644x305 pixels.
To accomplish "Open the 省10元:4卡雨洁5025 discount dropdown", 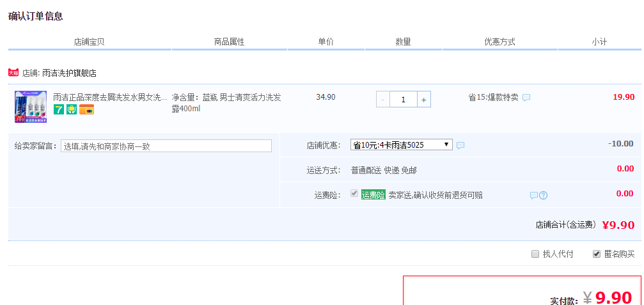I will (x=401, y=145).
